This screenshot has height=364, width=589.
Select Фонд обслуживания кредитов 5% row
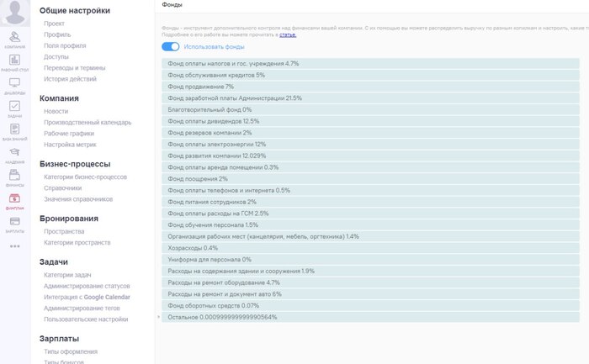click(x=370, y=75)
